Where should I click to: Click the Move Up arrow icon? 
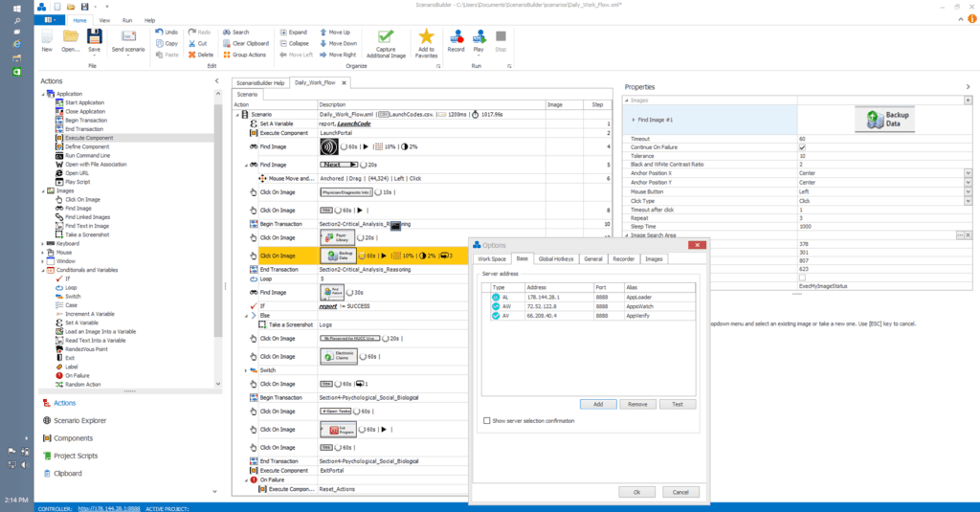323,32
